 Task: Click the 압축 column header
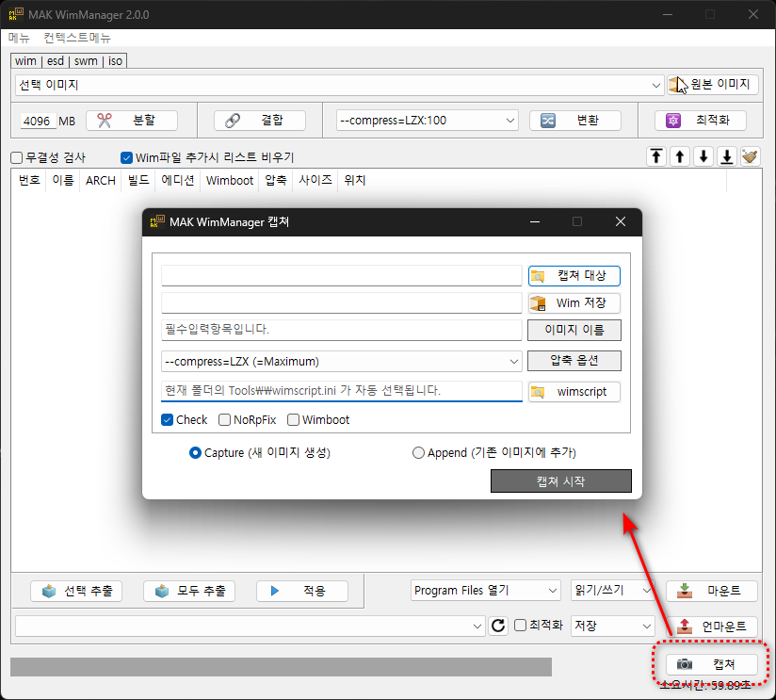(x=276, y=180)
